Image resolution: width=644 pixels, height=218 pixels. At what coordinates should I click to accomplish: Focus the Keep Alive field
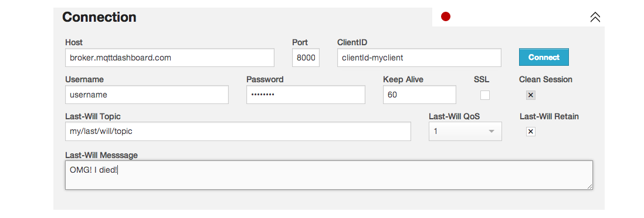click(419, 95)
